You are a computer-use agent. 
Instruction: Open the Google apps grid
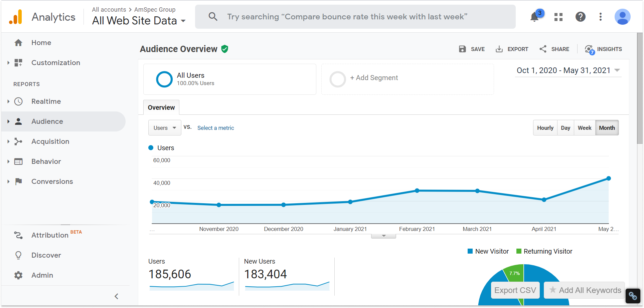click(x=558, y=17)
